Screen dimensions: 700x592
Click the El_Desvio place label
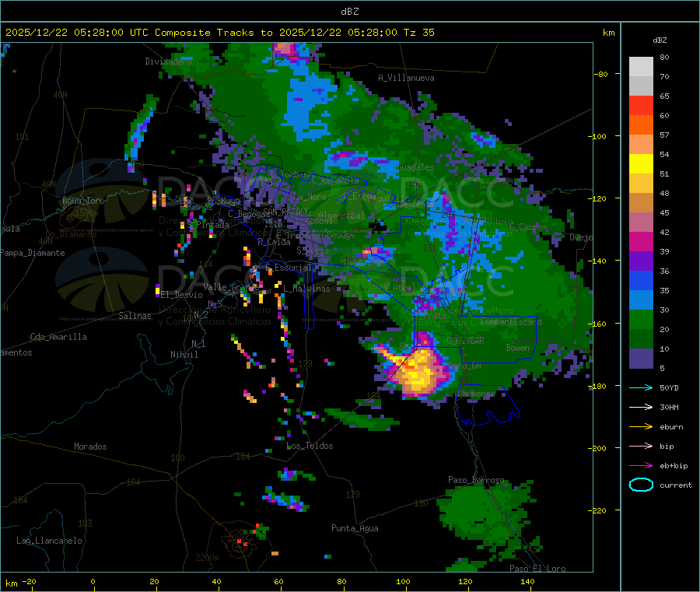coord(181,295)
